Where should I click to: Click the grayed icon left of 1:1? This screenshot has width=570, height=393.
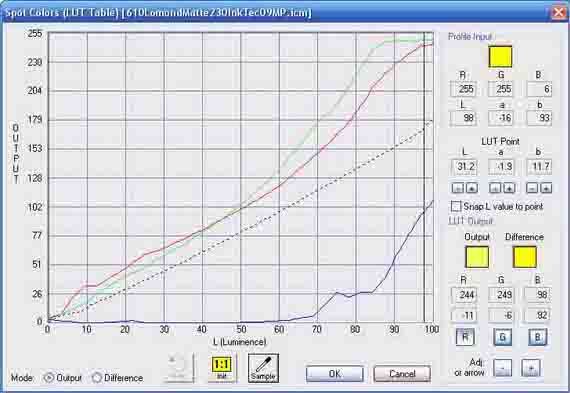(x=178, y=367)
